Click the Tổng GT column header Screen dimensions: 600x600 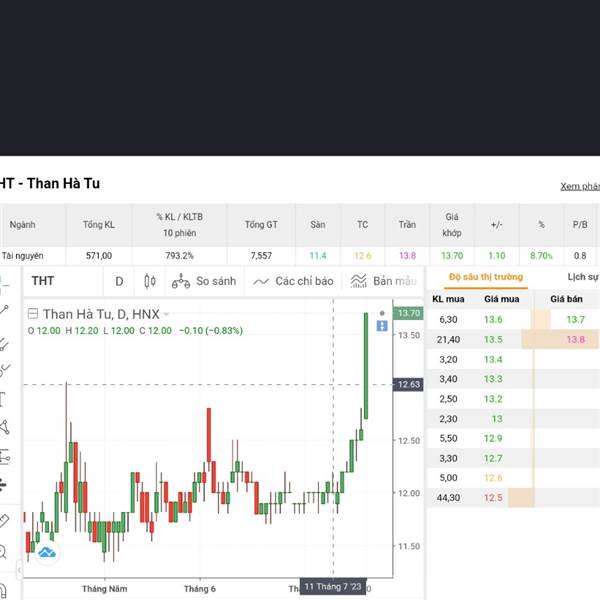tap(261, 225)
